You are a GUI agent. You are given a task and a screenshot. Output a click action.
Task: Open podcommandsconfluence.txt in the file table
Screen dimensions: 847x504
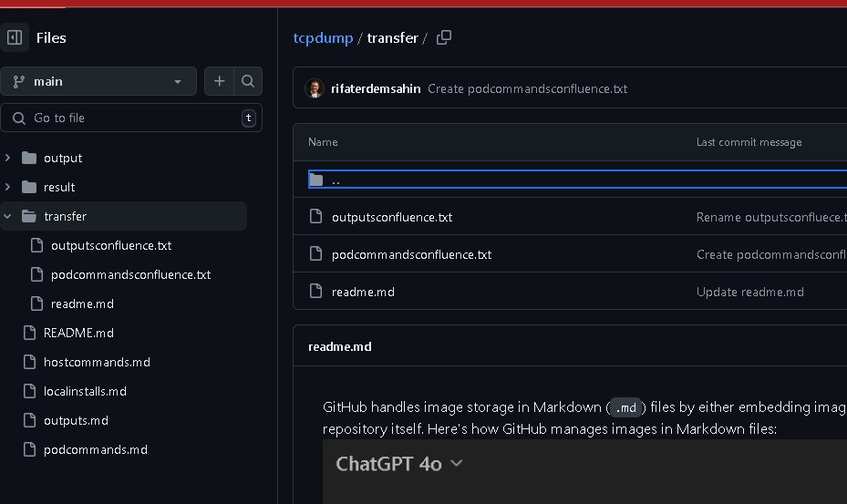tap(411, 254)
